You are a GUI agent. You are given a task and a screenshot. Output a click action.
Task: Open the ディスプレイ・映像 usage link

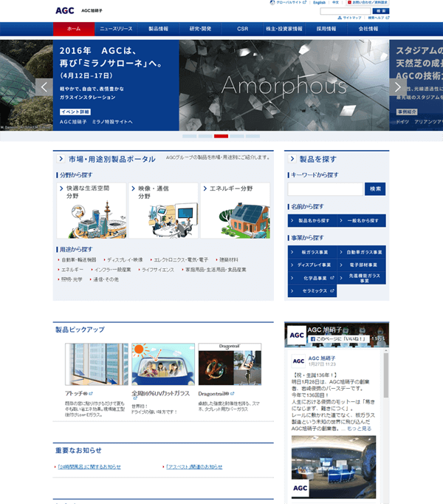(x=125, y=259)
